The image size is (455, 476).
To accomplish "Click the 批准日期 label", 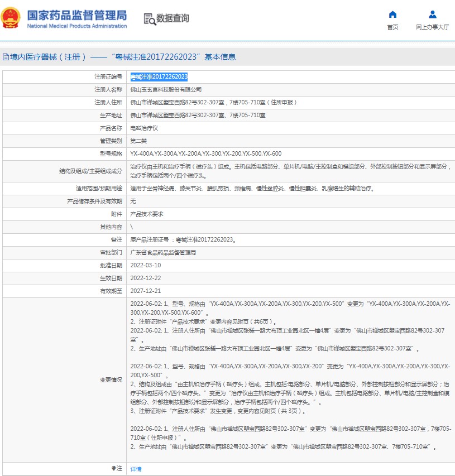I will [x=111, y=265].
